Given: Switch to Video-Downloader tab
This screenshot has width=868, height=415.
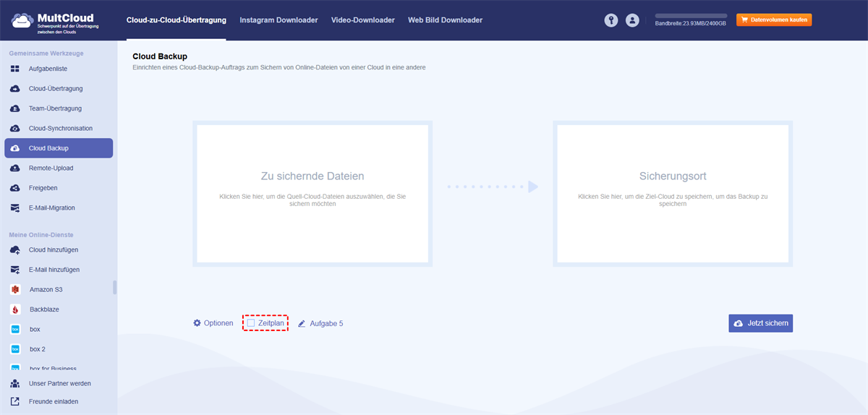Looking at the screenshot, I should tap(363, 20).
